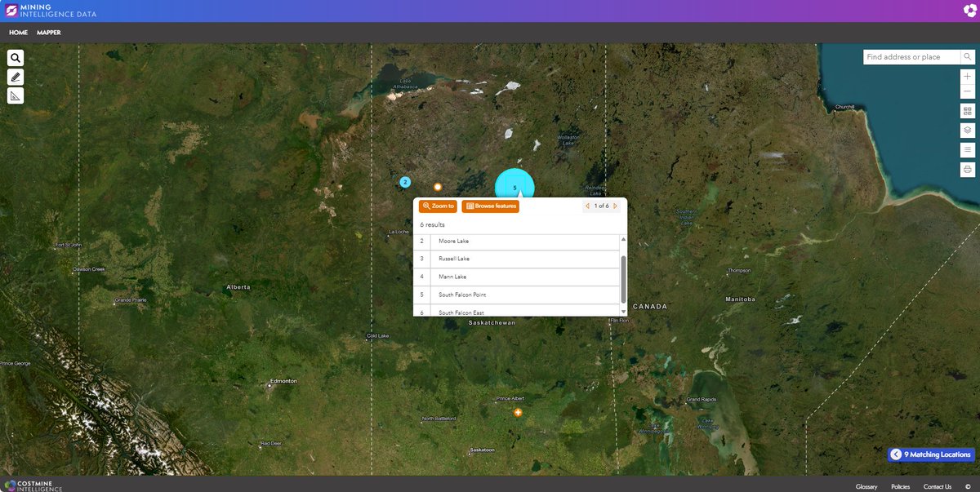Open the Contact Us footer link
The image size is (980, 492).
(x=938, y=487)
